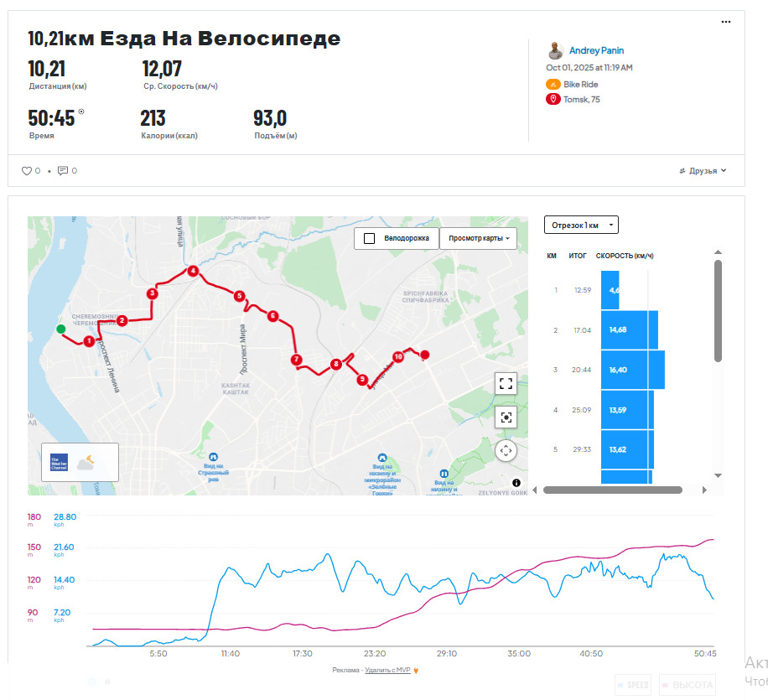The height and width of the screenshot is (700, 768).
Task: Open Andrey Panin's profile link
Action: (596, 50)
